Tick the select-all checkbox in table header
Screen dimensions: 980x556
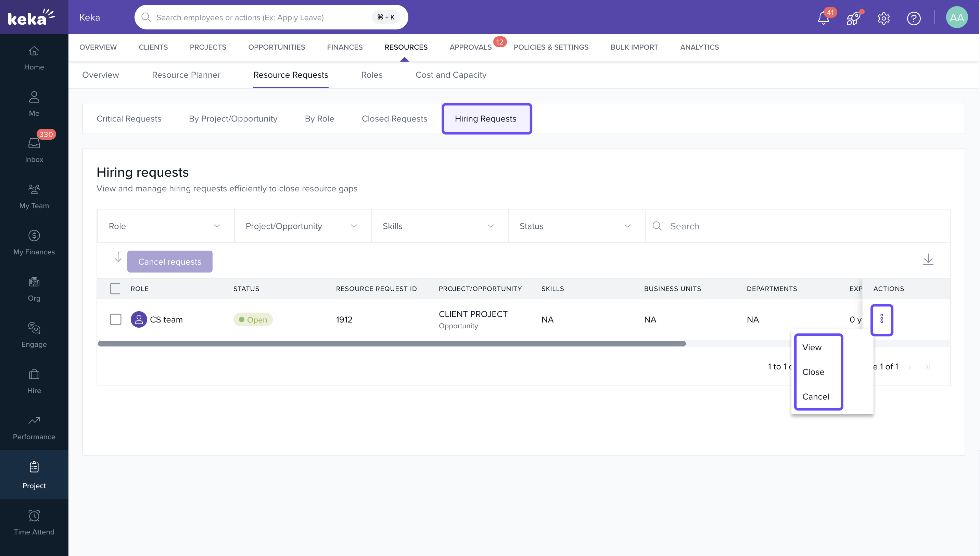click(x=115, y=288)
